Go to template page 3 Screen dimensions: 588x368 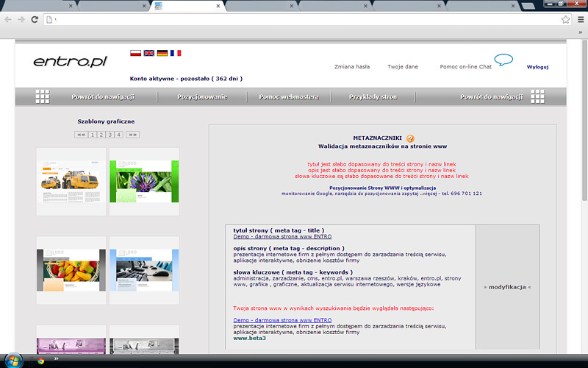110,135
